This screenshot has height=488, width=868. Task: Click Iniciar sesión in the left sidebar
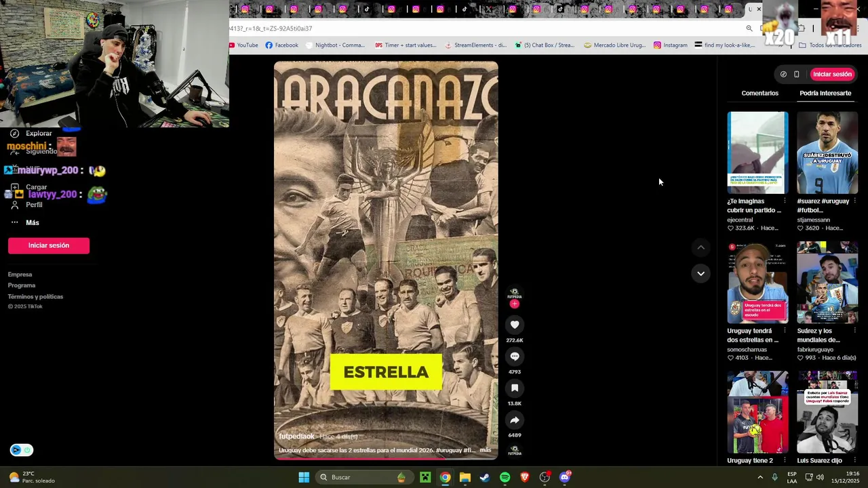click(49, 245)
